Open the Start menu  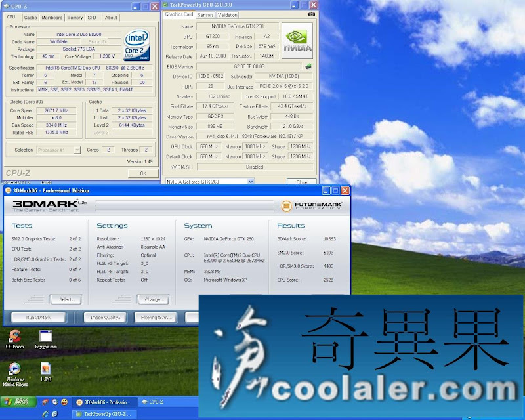[18, 402]
